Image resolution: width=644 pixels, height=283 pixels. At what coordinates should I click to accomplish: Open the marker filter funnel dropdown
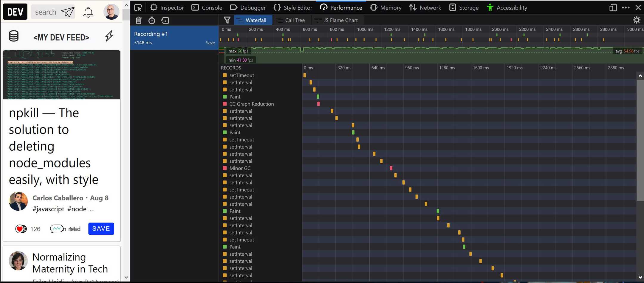click(227, 20)
